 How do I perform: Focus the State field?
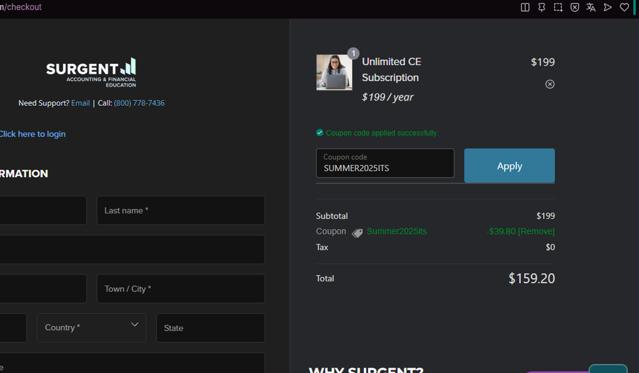211,327
